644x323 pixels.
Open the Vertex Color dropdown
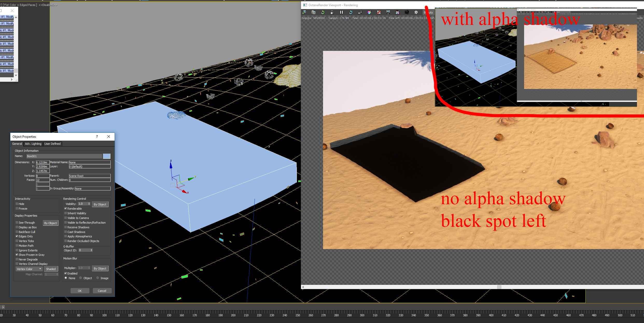[29, 269]
